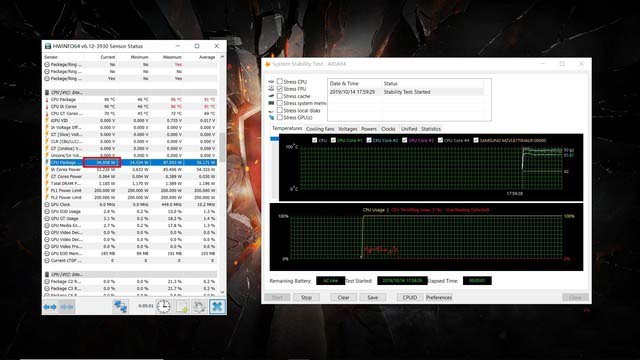Click the blue graph selector bar left of temperature graph
Image resolution: width=640 pixels, height=360 pixels.
(x=274, y=139)
